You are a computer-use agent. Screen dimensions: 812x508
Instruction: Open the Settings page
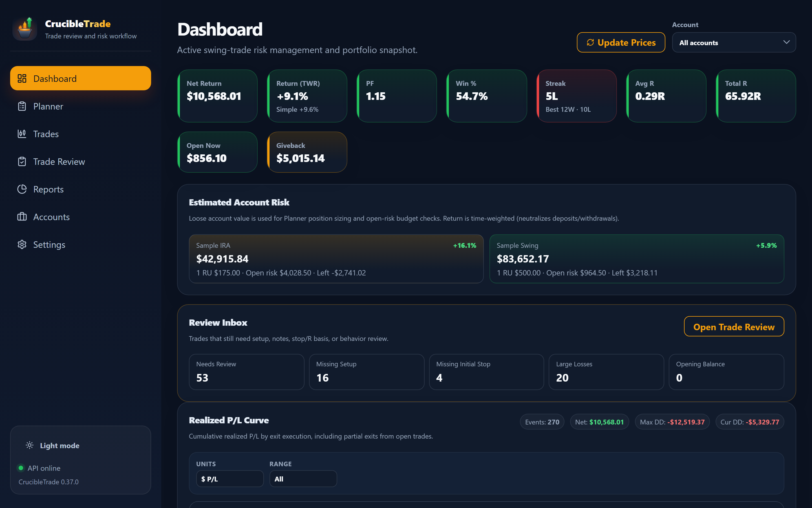click(81, 244)
